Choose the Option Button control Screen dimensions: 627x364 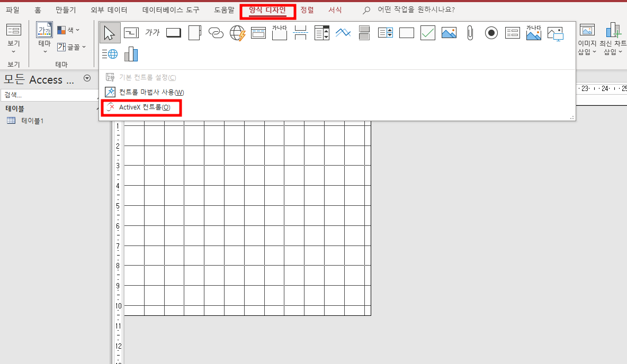point(491,33)
